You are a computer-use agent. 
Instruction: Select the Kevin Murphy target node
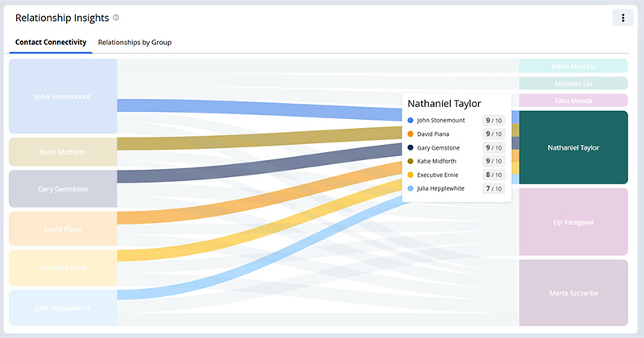[573, 66]
